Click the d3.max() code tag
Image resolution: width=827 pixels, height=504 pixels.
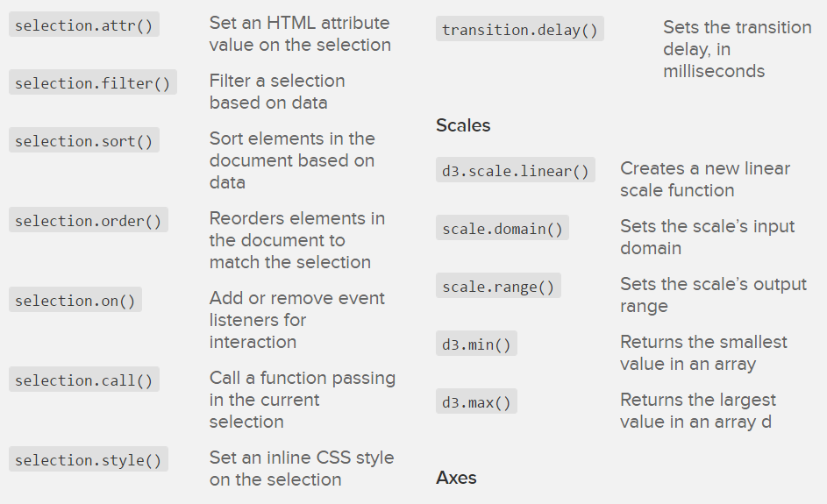point(476,402)
